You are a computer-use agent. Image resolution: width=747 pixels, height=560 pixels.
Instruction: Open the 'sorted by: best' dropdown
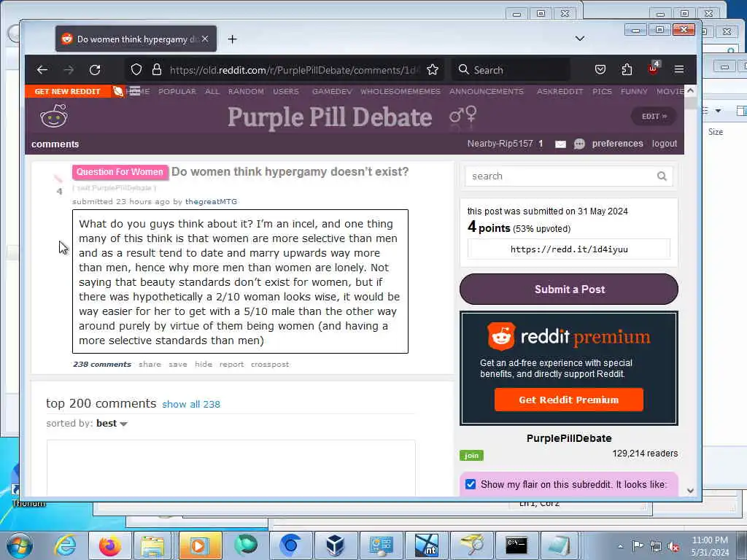click(112, 424)
